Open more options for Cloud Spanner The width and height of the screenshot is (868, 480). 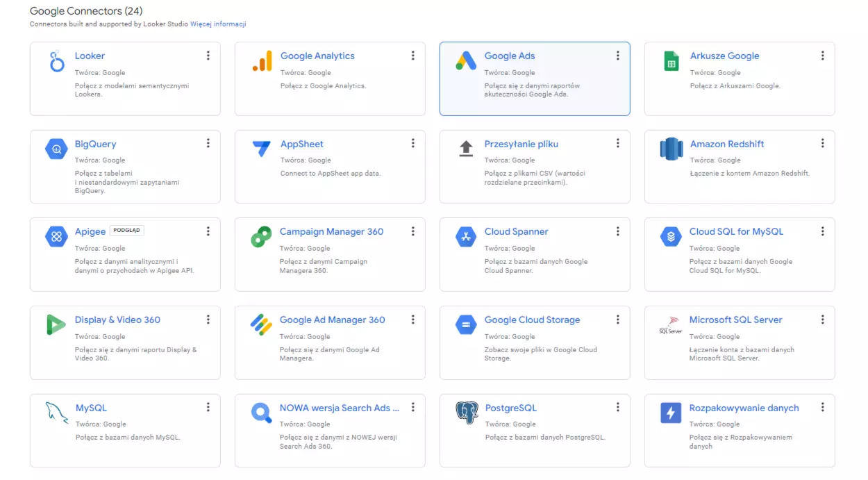point(618,231)
